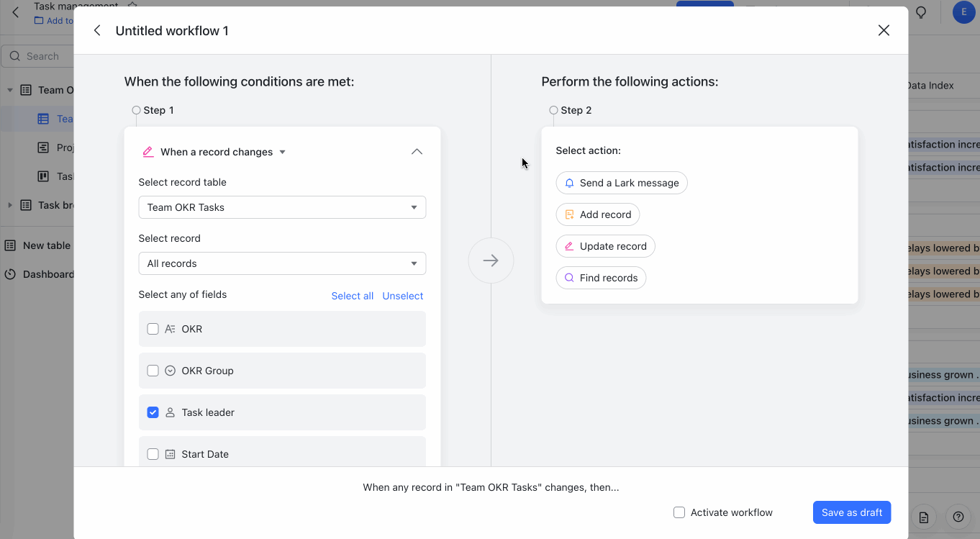Click the help question mark icon
The height and width of the screenshot is (539, 980).
tap(958, 517)
